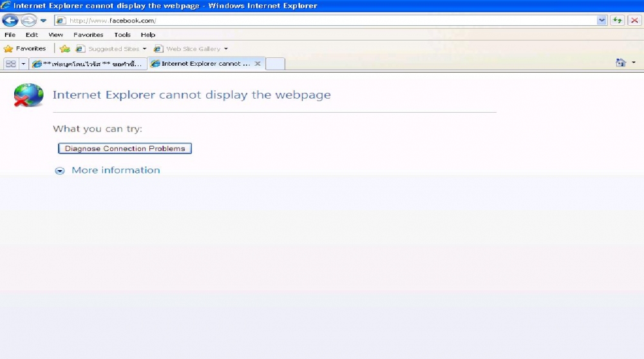Refresh the page with the green arrows
This screenshot has width=644, height=359.
coord(618,20)
